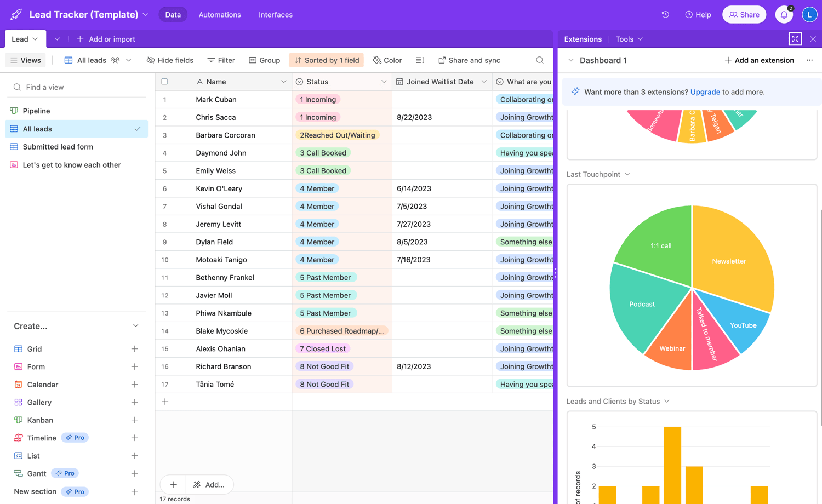Open the Tools menu in Extensions panel

(x=627, y=39)
